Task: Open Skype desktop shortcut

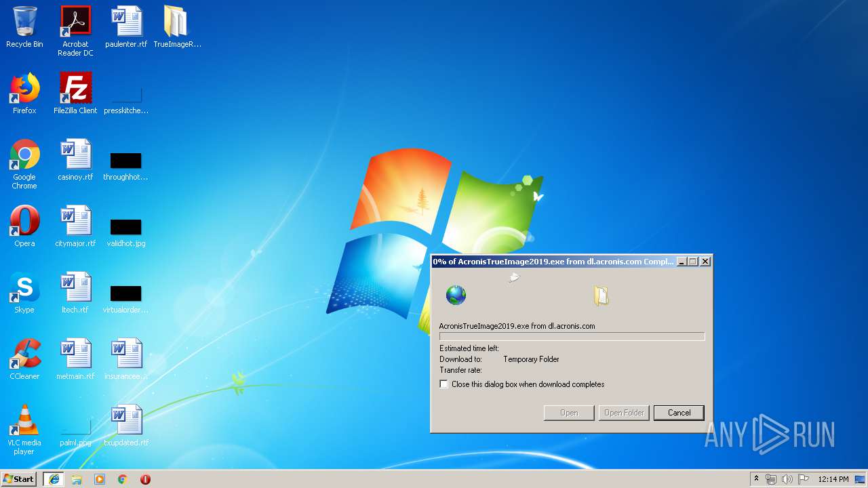Action: click(24, 293)
